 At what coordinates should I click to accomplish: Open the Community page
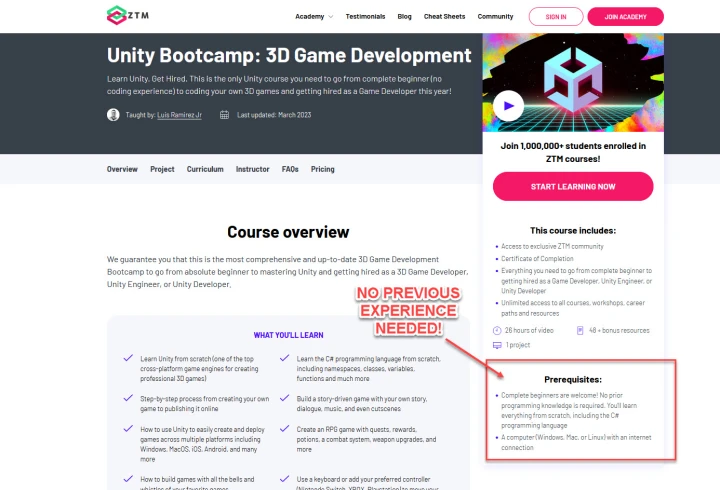coord(495,17)
